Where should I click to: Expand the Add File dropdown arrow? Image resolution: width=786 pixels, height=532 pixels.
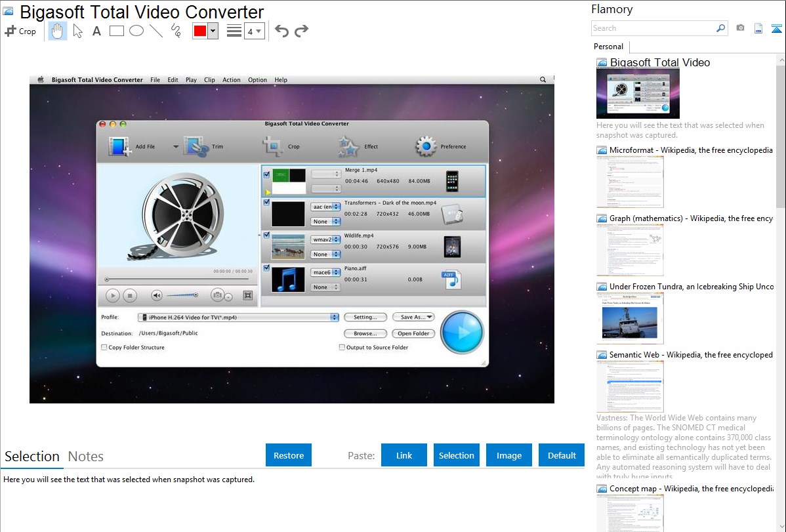(x=175, y=146)
